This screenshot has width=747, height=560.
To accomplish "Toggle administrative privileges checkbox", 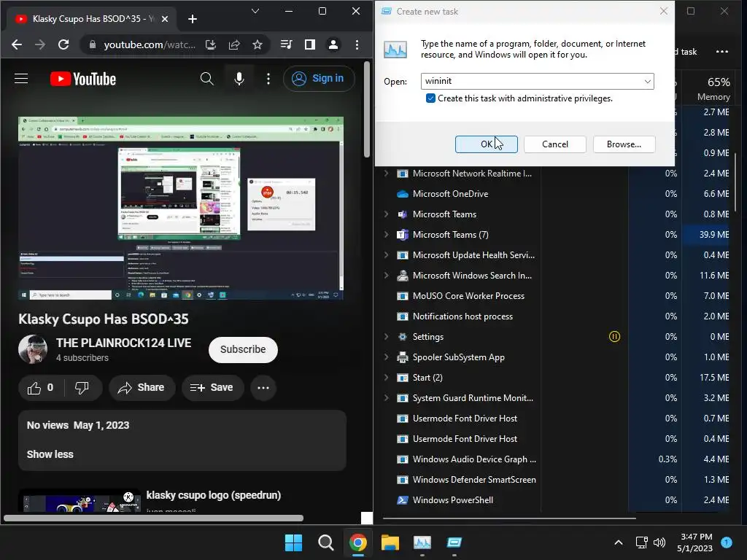I will coord(430,98).
